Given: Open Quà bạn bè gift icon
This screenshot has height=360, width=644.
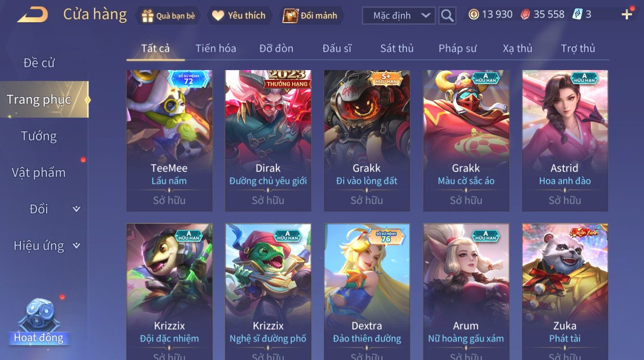Looking at the screenshot, I should tap(147, 16).
